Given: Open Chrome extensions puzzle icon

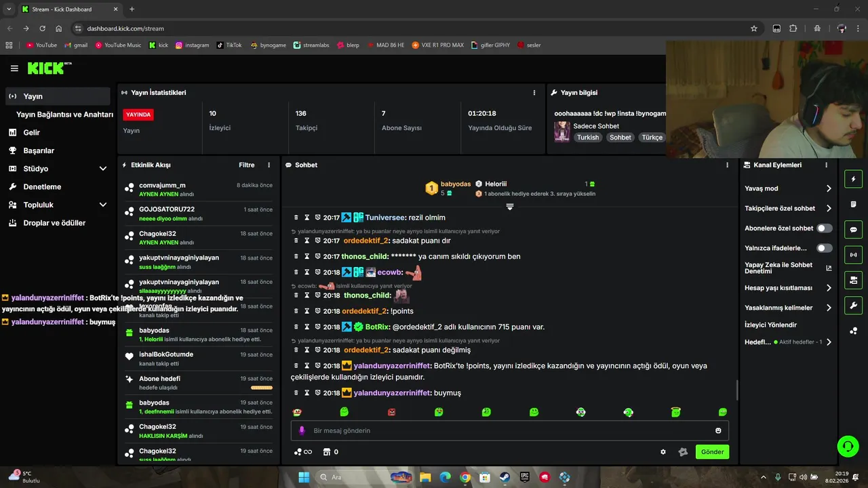Looking at the screenshot, I should (x=793, y=28).
